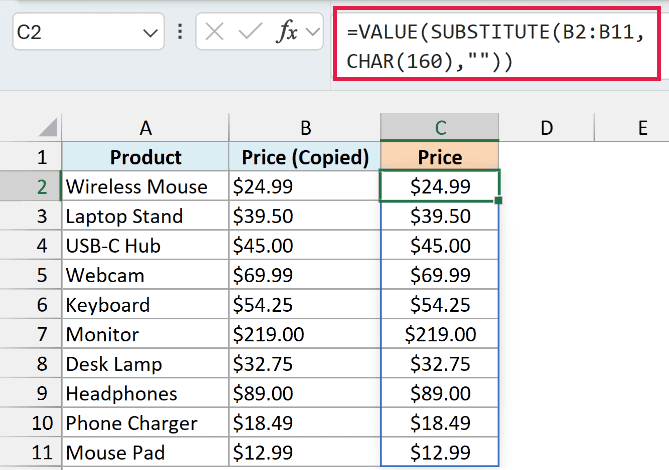
Task: Select cell C7 showing $219.00
Action: click(439, 334)
